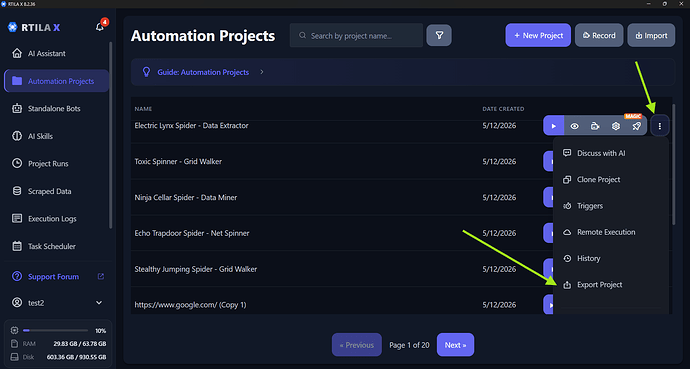Choose Export Project menu item
Screen dimensions: 690x369
click(x=611, y=285)
